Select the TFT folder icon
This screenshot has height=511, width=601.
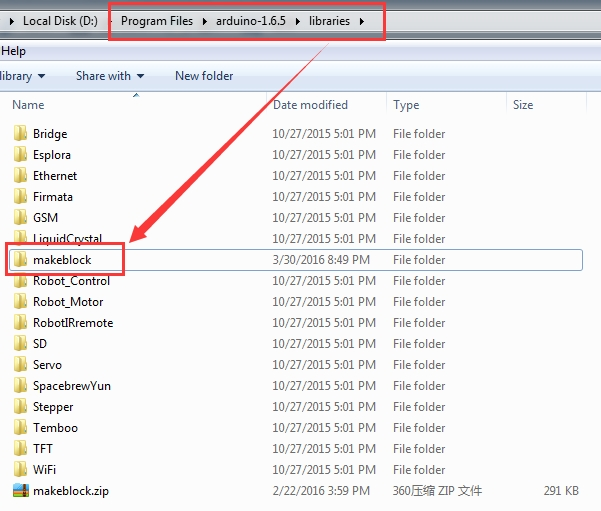pos(20,449)
